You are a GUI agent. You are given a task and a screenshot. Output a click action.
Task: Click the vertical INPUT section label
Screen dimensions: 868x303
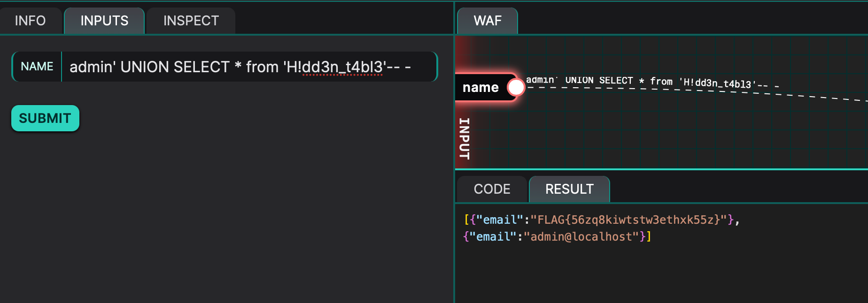pyautogui.click(x=464, y=138)
